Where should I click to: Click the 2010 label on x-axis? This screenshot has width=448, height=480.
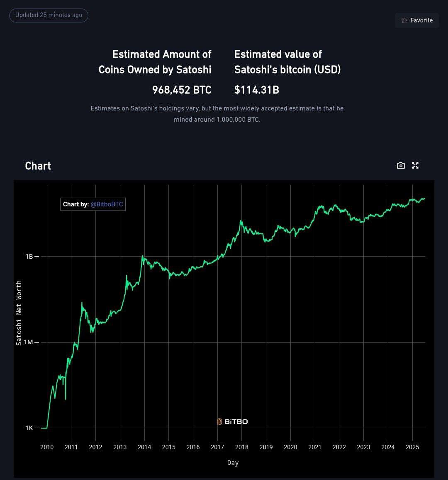click(x=47, y=447)
